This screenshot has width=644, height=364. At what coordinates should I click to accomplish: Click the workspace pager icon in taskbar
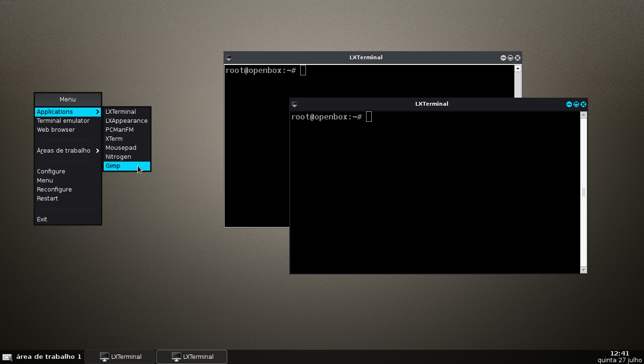point(6,356)
